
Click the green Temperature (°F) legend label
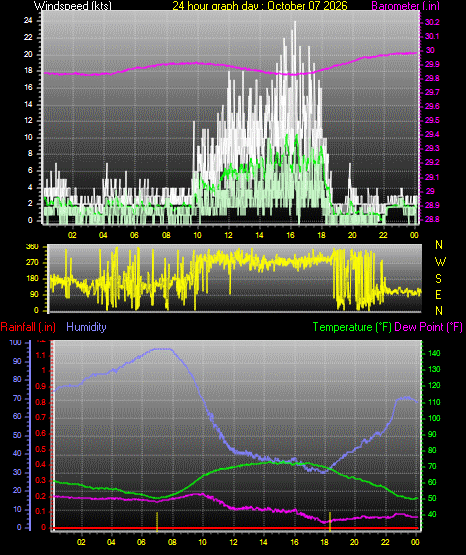[x=352, y=327]
